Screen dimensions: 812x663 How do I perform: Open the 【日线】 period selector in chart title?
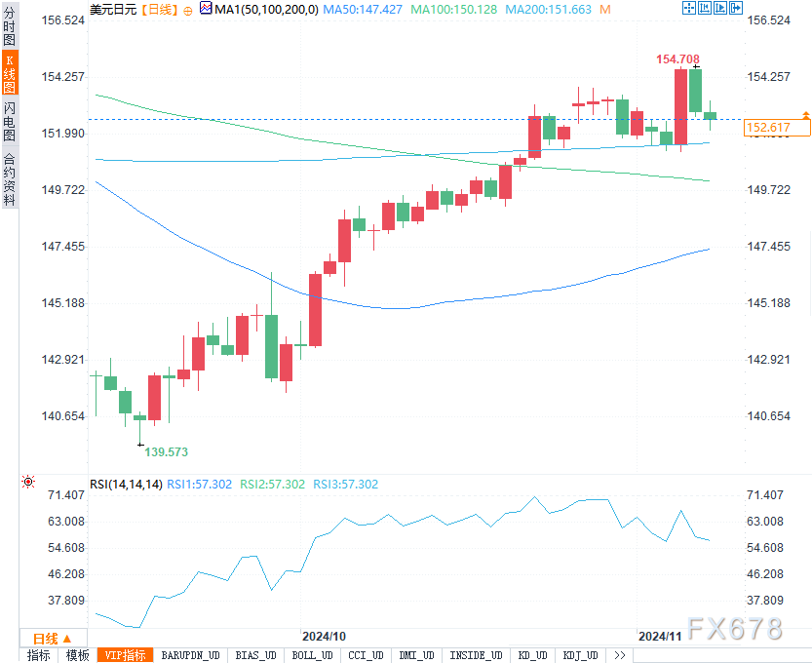(158, 9)
